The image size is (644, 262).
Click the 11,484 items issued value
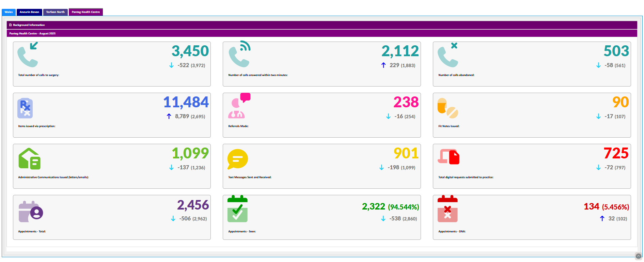[186, 102]
